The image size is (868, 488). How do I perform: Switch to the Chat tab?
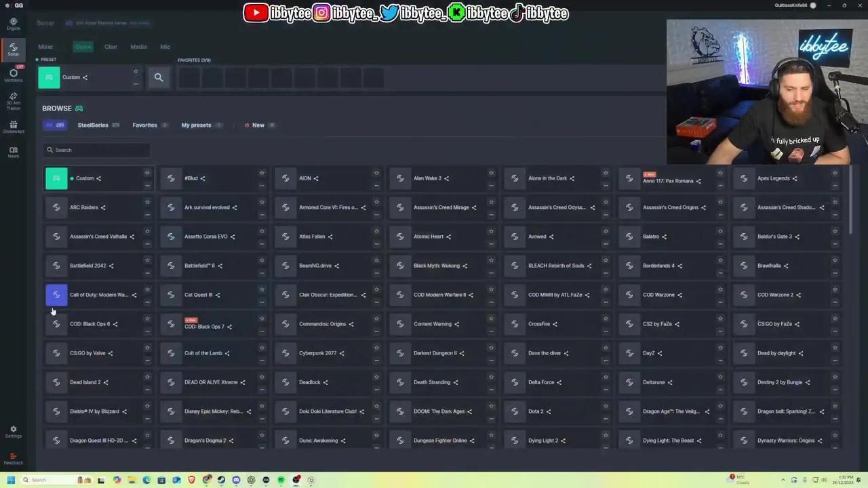[x=111, y=46]
